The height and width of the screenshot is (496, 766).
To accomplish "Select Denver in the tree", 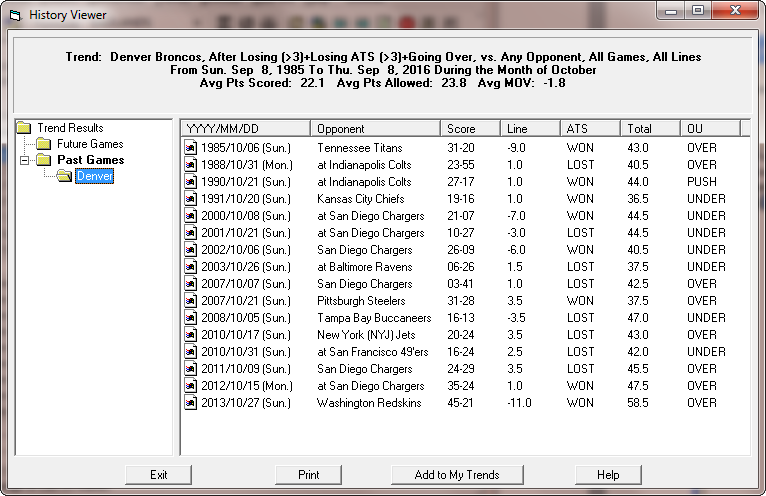I will coord(94,176).
